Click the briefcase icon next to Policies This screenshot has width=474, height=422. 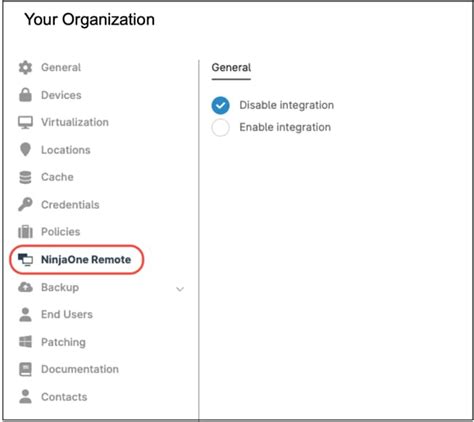25,232
